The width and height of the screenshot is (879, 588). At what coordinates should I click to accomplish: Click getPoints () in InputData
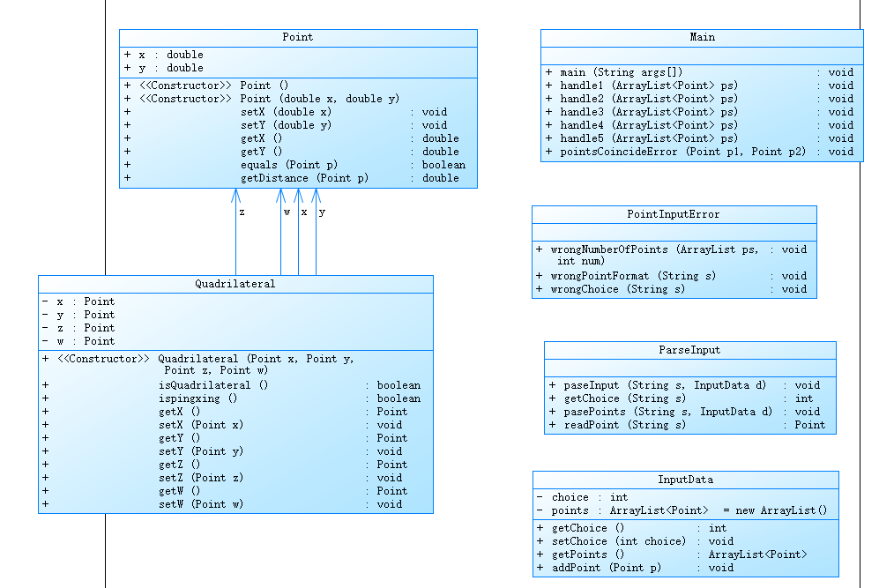672,555
